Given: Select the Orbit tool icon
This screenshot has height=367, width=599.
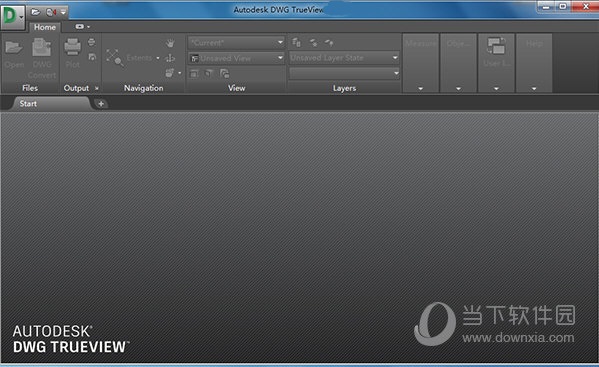Looking at the screenshot, I should tap(170, 58).
